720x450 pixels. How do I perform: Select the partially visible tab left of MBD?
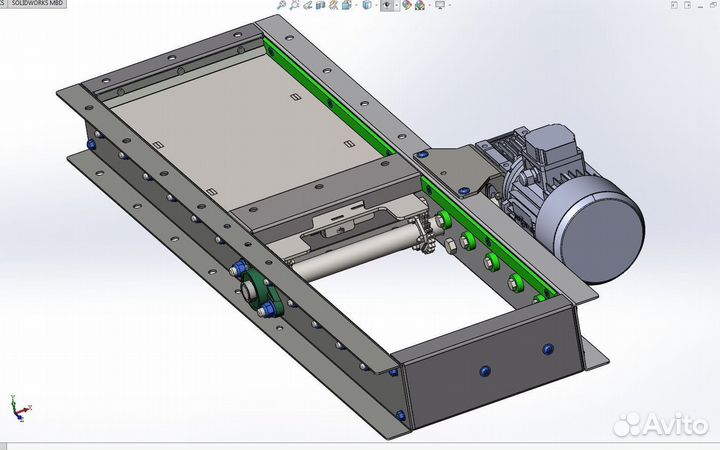coord(3,4)
